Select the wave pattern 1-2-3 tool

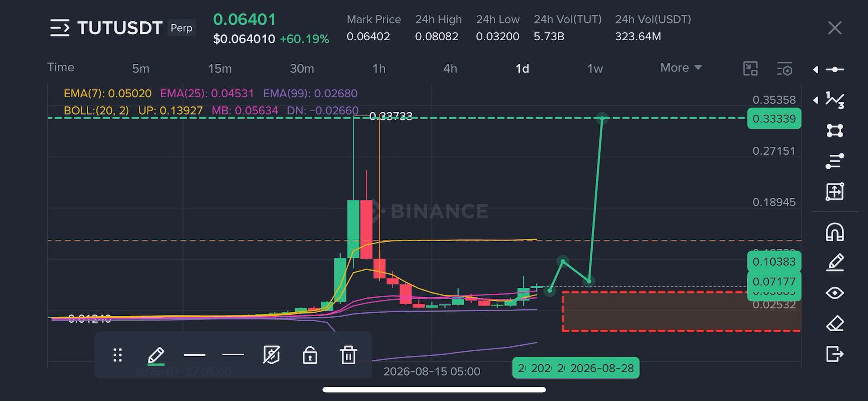pos(835,100)
